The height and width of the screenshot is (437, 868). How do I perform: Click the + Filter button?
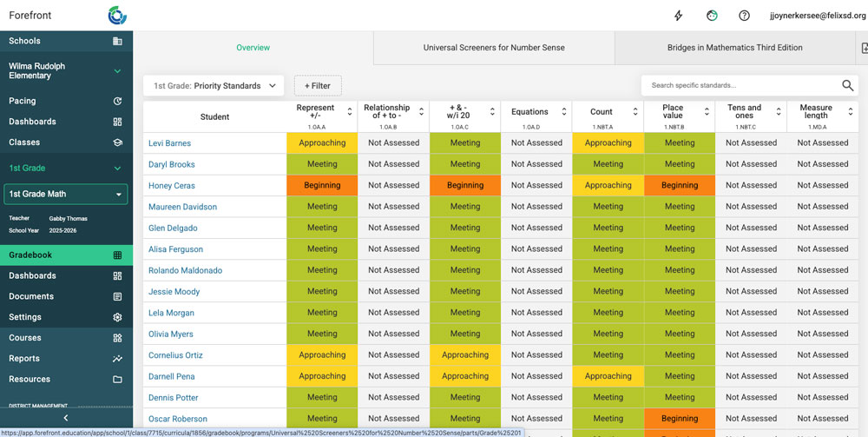[x=318, y=86]
